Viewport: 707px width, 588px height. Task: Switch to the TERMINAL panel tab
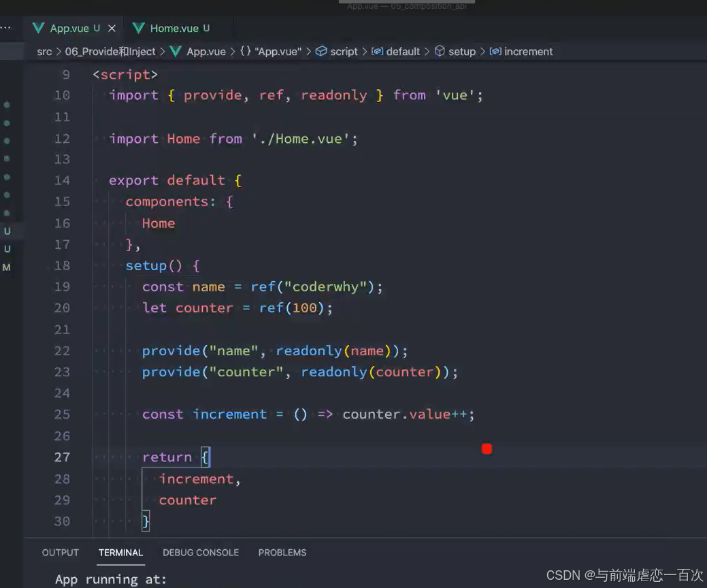coord(120,553)
